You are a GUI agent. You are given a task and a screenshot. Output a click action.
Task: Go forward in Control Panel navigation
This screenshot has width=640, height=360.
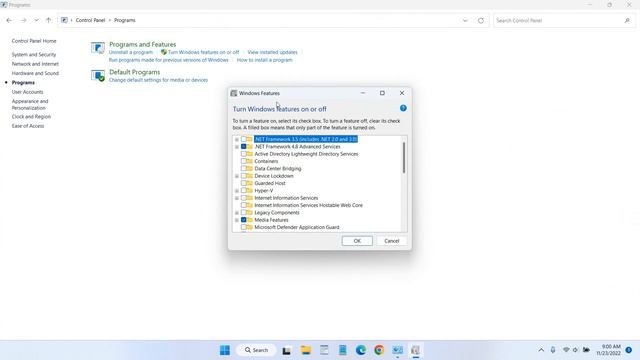coord(23,20)
